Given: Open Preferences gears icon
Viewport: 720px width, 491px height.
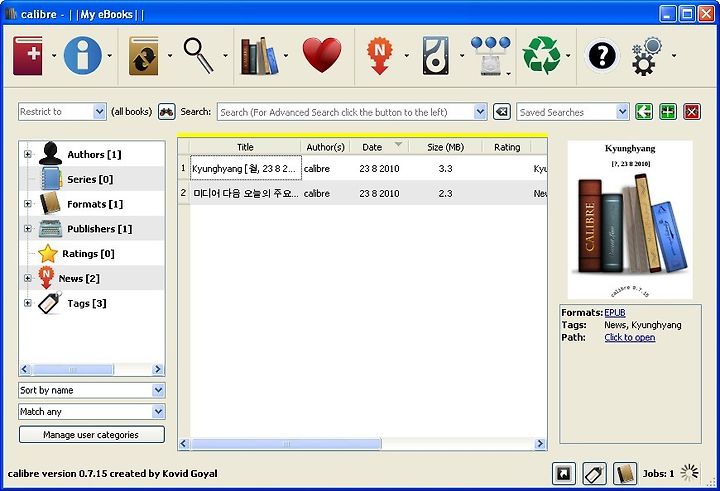Looking at the screenshot, I should tap(647, 56).
